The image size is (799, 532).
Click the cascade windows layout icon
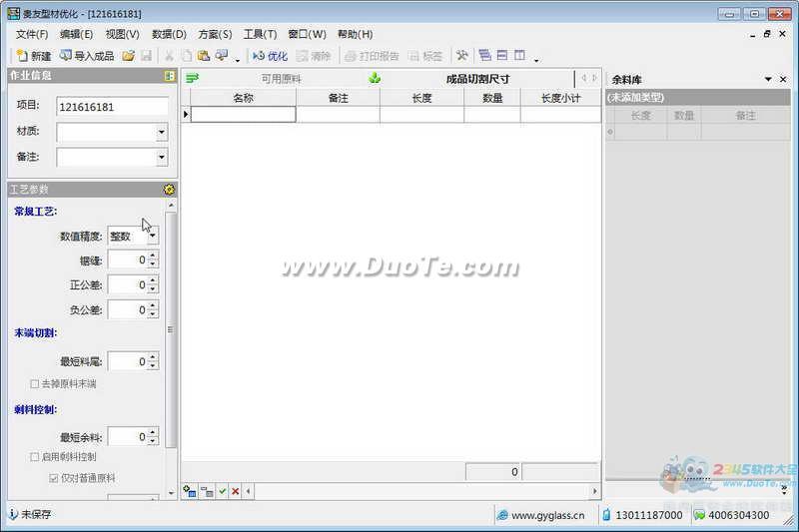tap(485, 55)
